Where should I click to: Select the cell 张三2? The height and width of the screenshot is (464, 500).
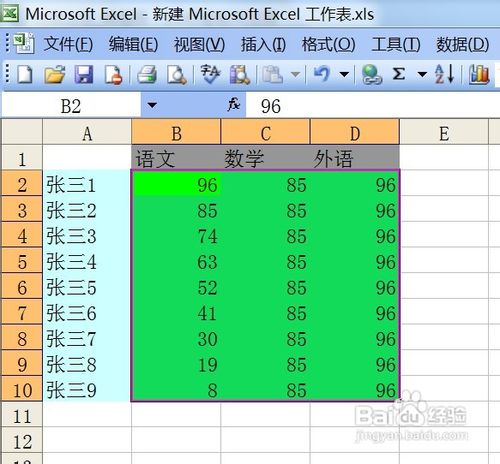(x=87, y=209)
